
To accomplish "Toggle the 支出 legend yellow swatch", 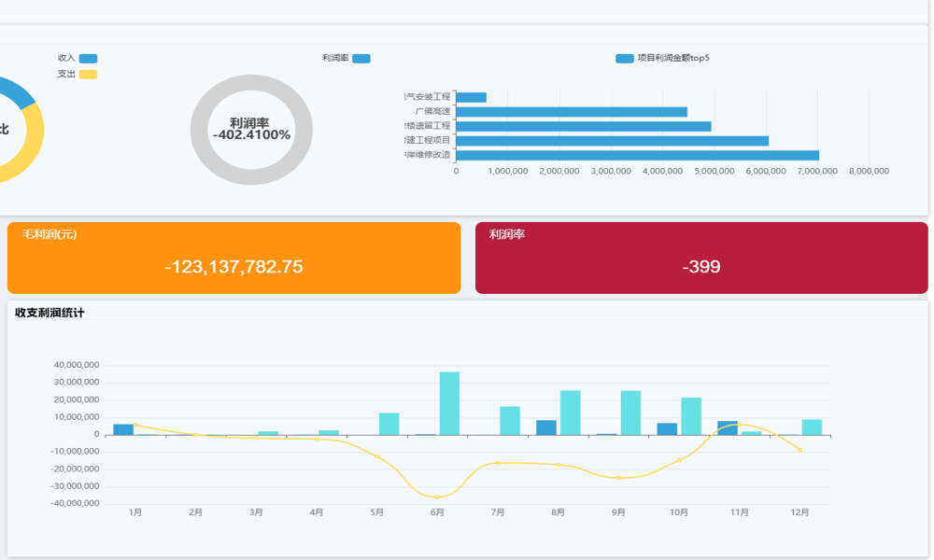I will 88,74.
